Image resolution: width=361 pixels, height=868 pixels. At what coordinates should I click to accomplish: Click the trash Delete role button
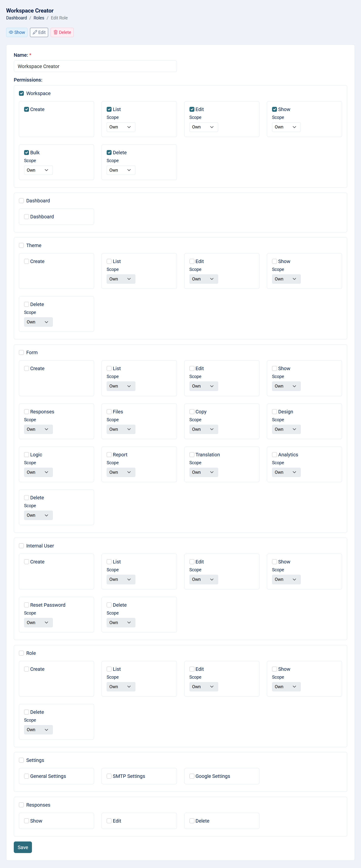tap(62, 32)
